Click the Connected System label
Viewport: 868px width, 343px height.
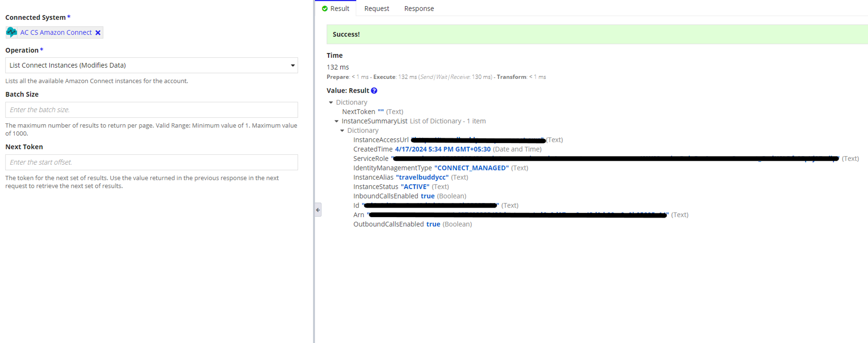35,18
